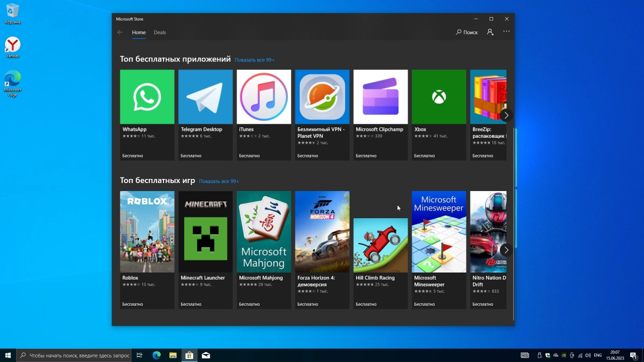This screenshot has height=362, width=644.
Task: Open File Explorer from taskbar
Action: tap(173, 355)
